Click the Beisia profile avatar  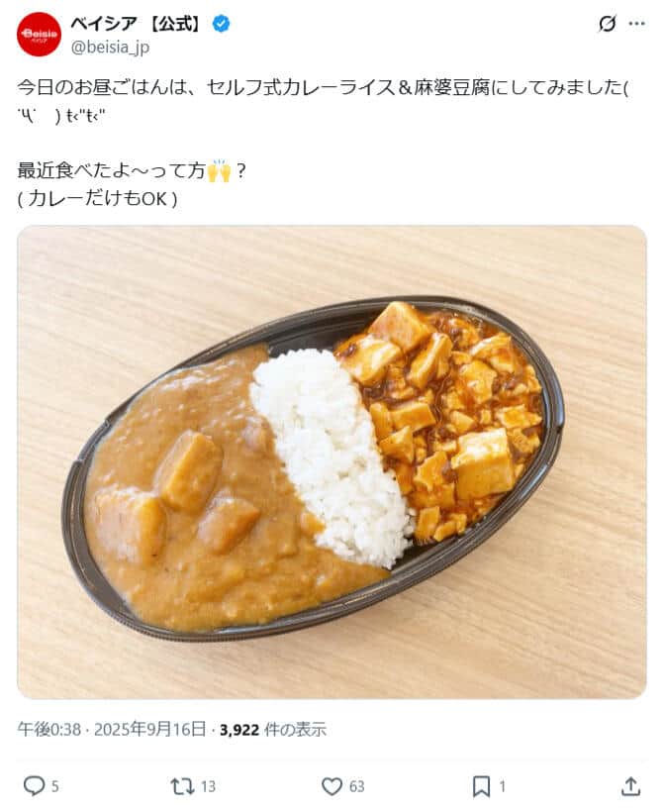point(39,35)
